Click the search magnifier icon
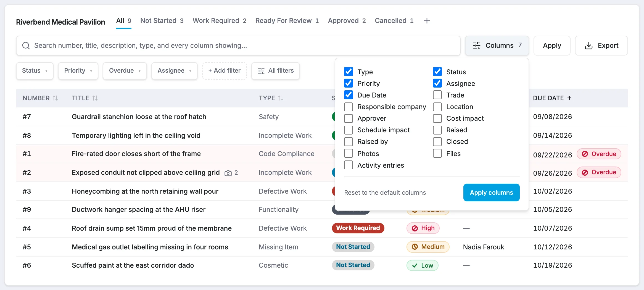 click(x=26, y=46)
